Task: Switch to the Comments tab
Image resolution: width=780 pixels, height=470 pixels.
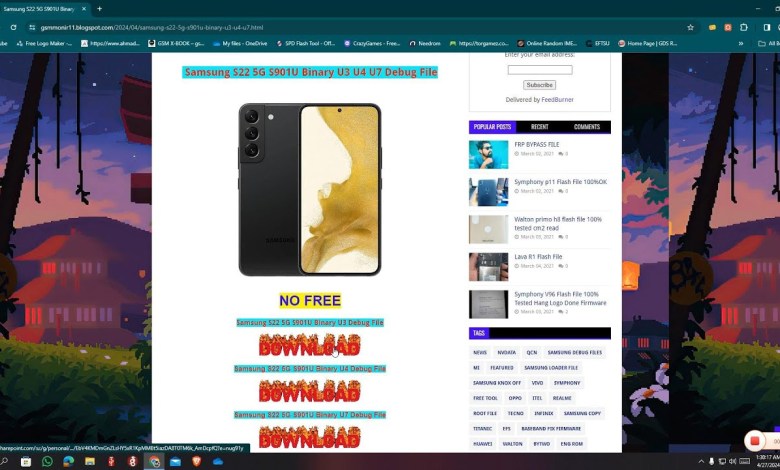Action: click(x=587, y=127)
